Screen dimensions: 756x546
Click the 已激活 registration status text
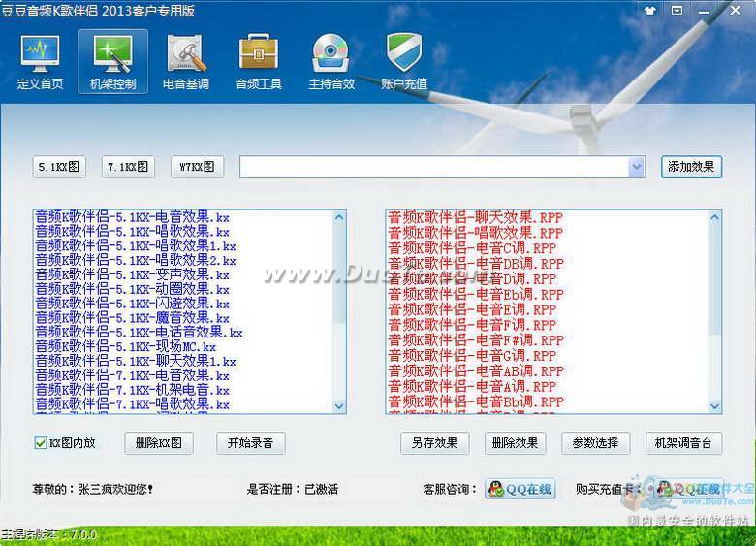[322, 490]
